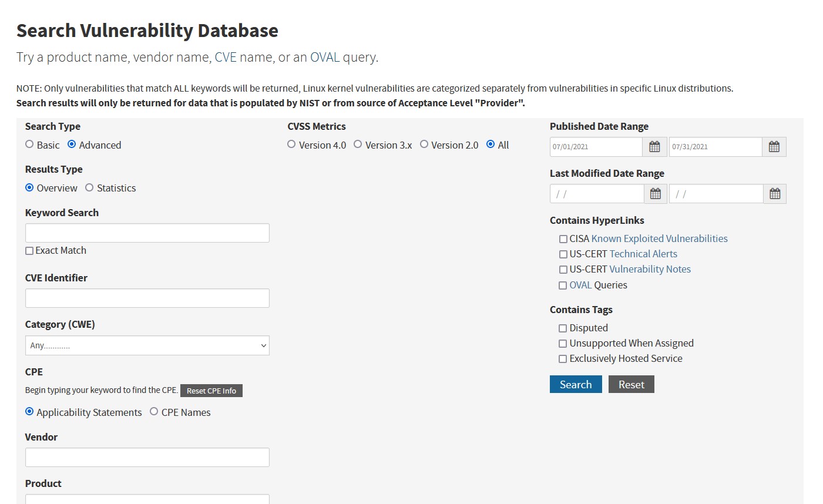Enable the Exact Match checkbox
Viewport: 823px width, 504px height.
29,250
